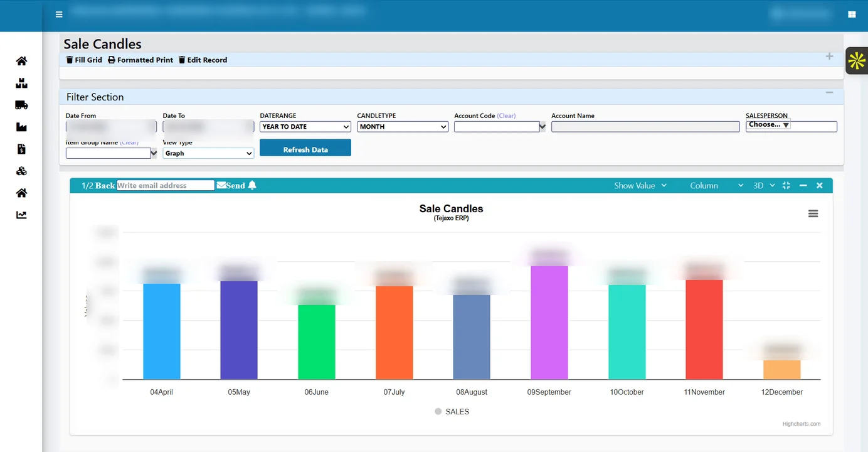Click Send with the envelope icon
The width and height of the screenshot is (868, 452).
click(231, 185)
